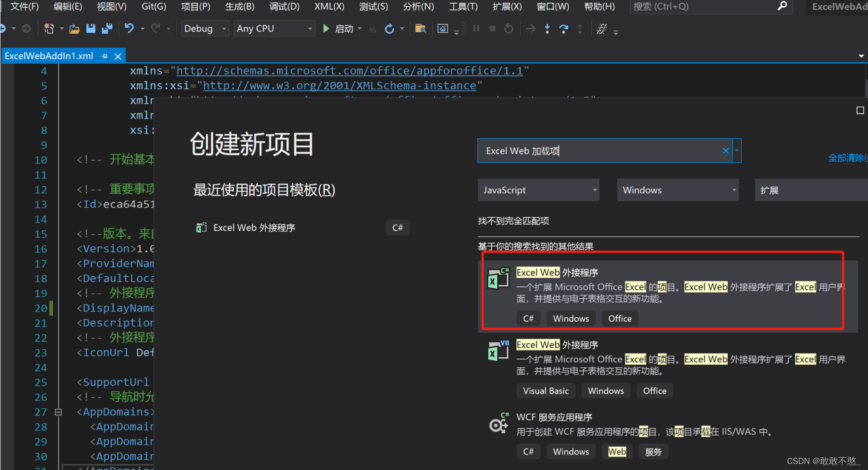Open the 扩展 project type filter dropdown
The width and height of the screenshot is (868, 470).
811,190
